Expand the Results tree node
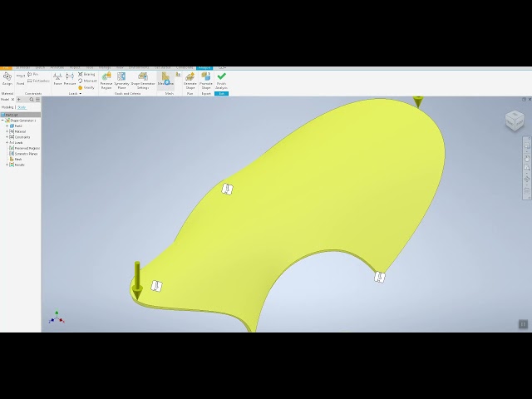This screenshot has width=532, height=399. pos(7,165)
